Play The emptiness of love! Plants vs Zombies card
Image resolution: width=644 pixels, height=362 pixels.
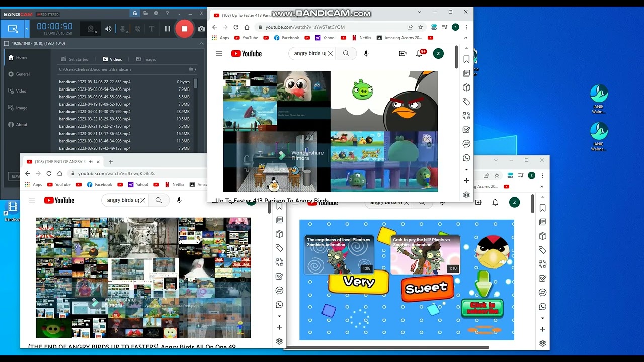pos(339,255)
